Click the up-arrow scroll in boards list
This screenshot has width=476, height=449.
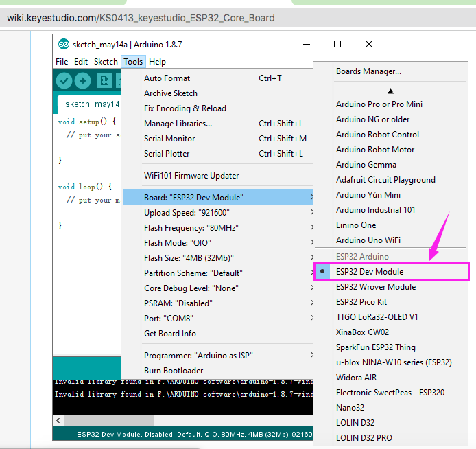click(391, 91)
